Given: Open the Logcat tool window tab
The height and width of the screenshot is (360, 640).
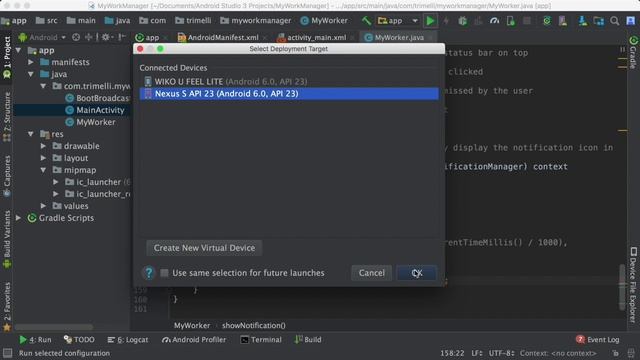Looking at the screenshot, I should 128,340.
